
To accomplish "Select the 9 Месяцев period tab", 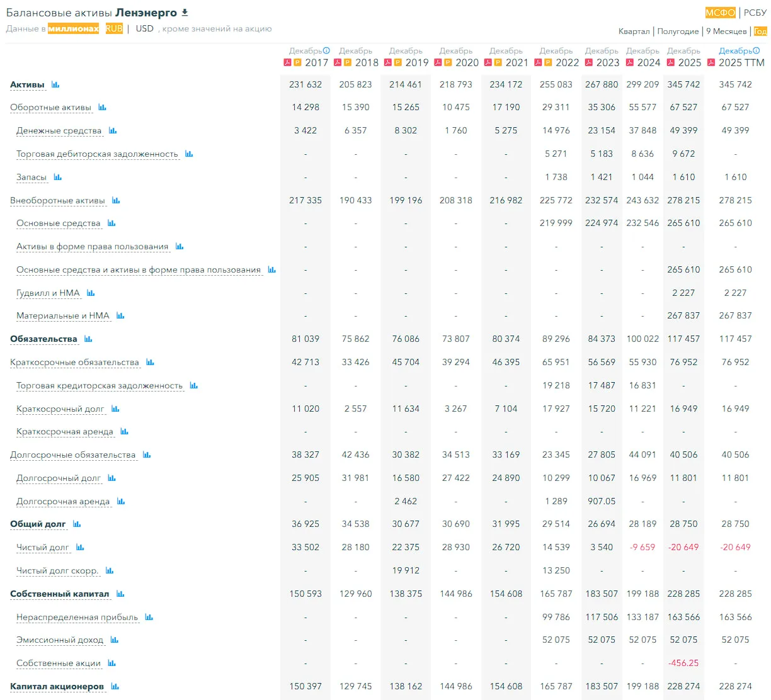I will pos(726,31).
